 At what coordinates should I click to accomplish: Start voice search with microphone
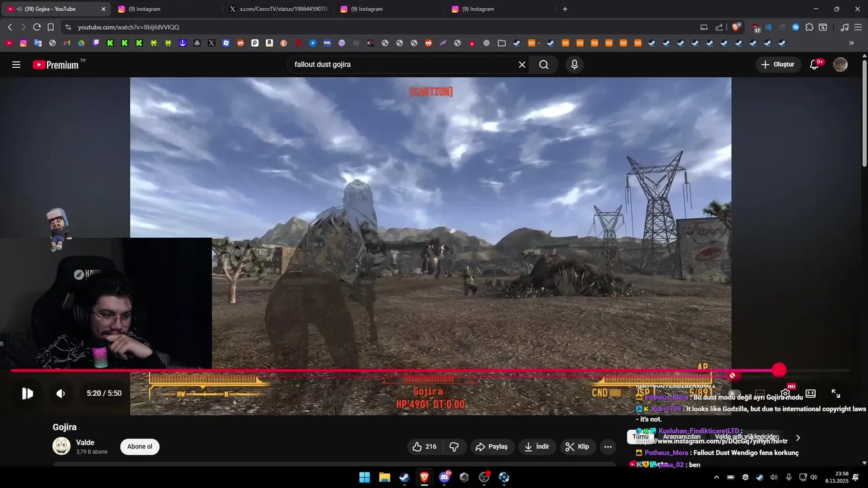[x=574, y=65]
